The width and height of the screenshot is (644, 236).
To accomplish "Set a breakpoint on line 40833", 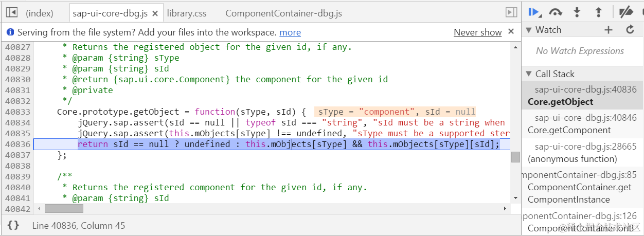I will pyautogui.click(x=18, y=112).
